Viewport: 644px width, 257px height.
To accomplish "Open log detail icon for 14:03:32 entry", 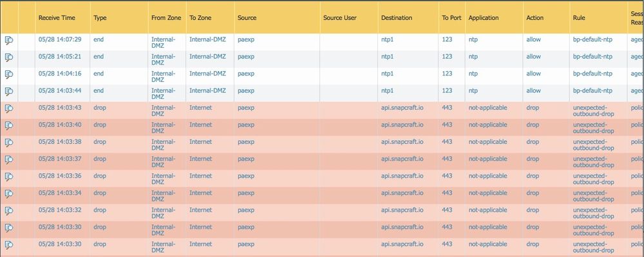I will click(9, 211).
